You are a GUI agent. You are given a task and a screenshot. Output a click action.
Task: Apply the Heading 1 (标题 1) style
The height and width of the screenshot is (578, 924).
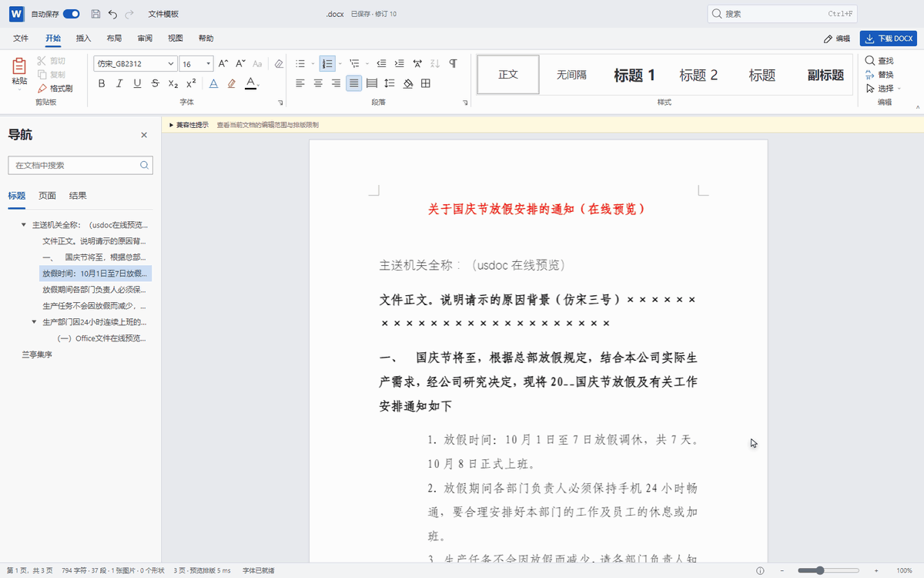pyautogui.click(x=634, y=75)
